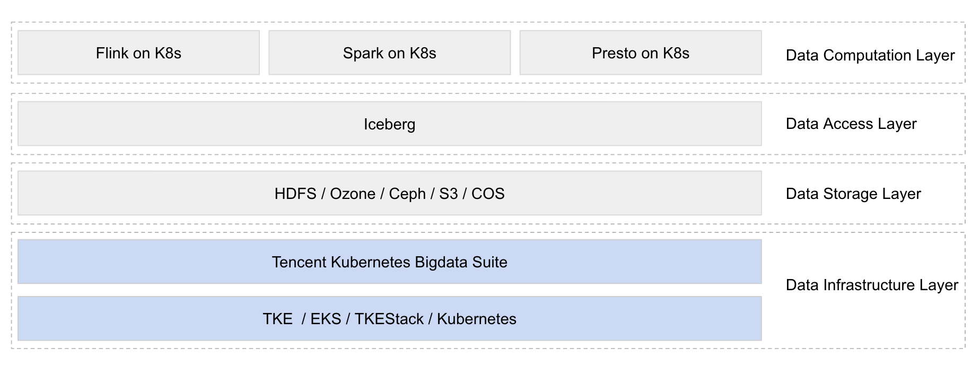Click the word HDFS in the storage box
980x365 pixels.
pos(295,194)
